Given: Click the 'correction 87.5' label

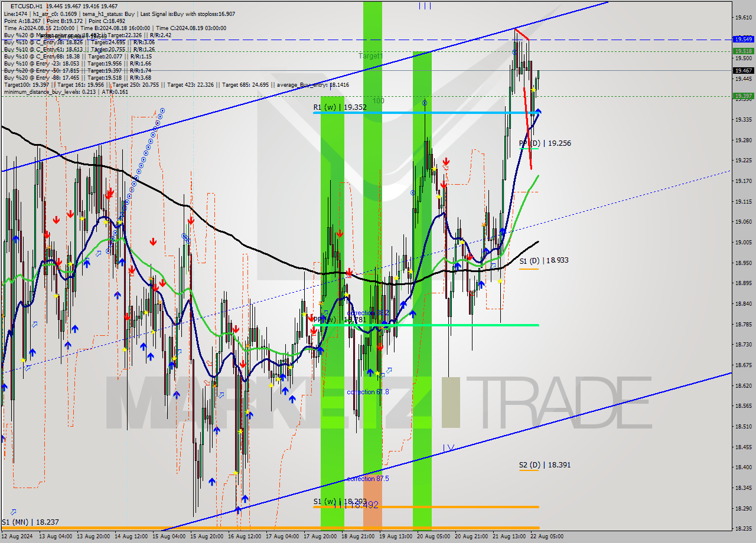Looking at the screenshot, I should (x=367, y=479).
